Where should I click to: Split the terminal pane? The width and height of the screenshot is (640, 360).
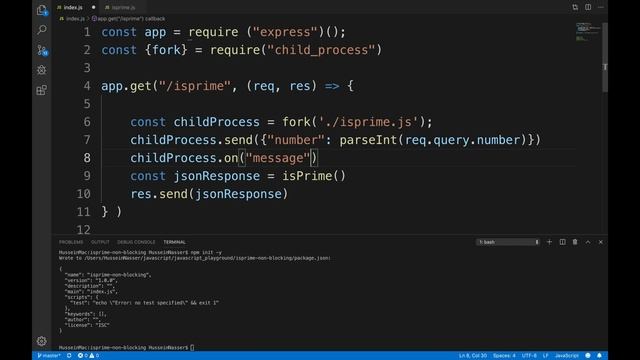[x=562, y=242]
